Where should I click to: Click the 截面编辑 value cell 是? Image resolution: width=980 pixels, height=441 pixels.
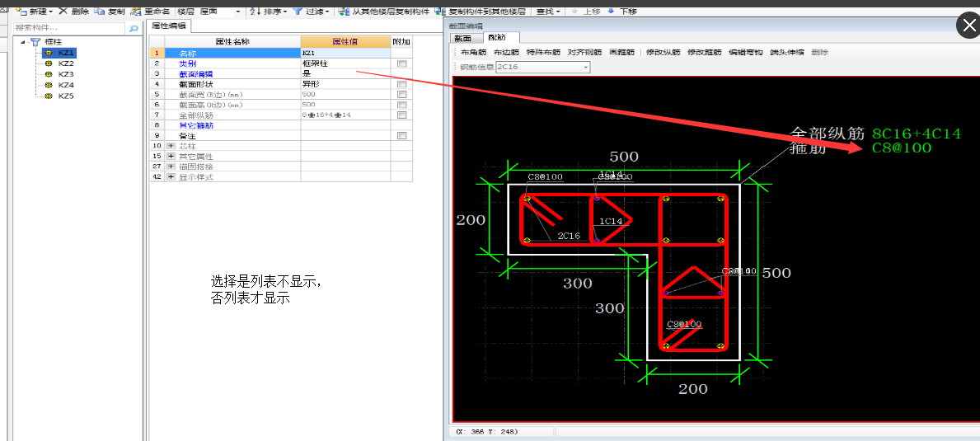345,73
